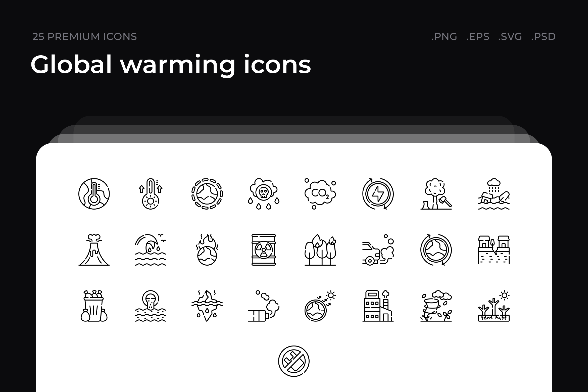Click the melting iceberg icon
The width and height of the screenshot is (588, 392).
tap(207, 306)
